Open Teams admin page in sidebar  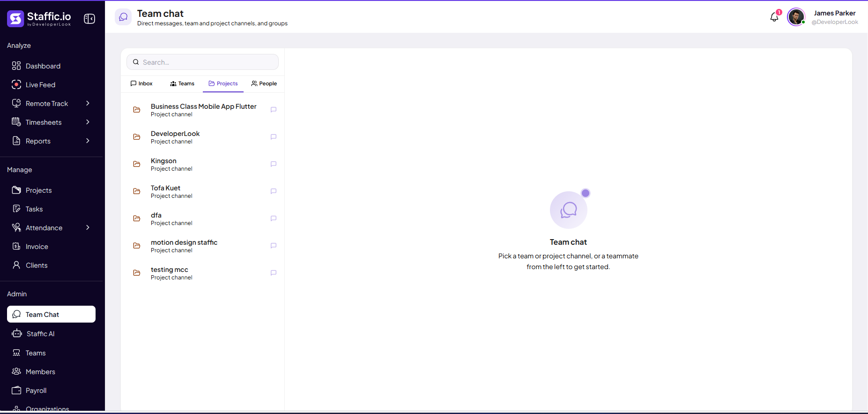51,353
